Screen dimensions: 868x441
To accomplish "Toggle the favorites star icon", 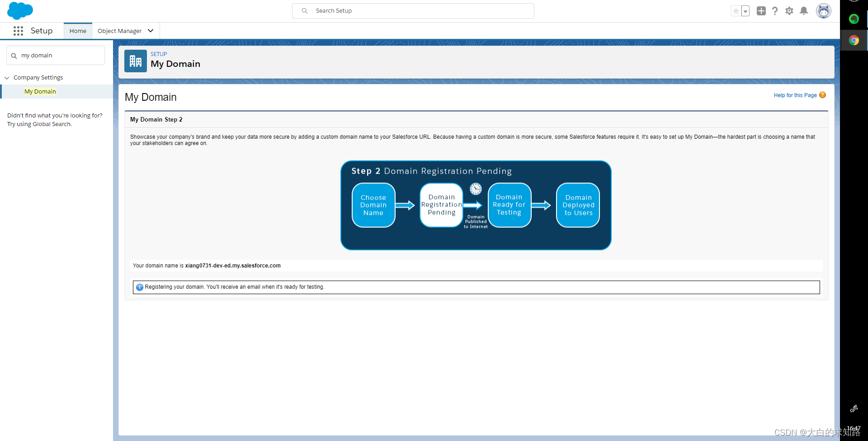I will (x=736, y=10).
